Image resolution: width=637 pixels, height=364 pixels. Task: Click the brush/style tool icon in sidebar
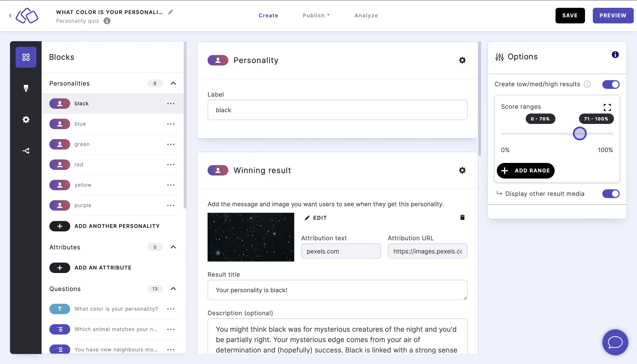click(x=26, y=88)
